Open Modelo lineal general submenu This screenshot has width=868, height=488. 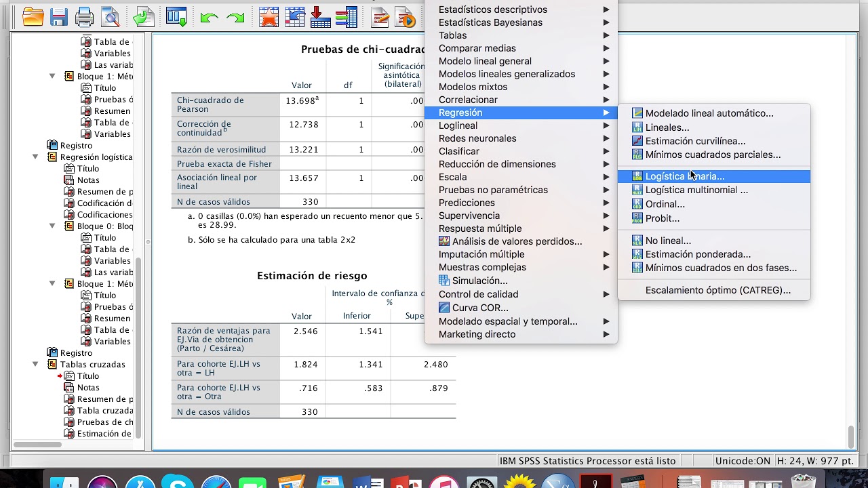[x=521, y=61]
